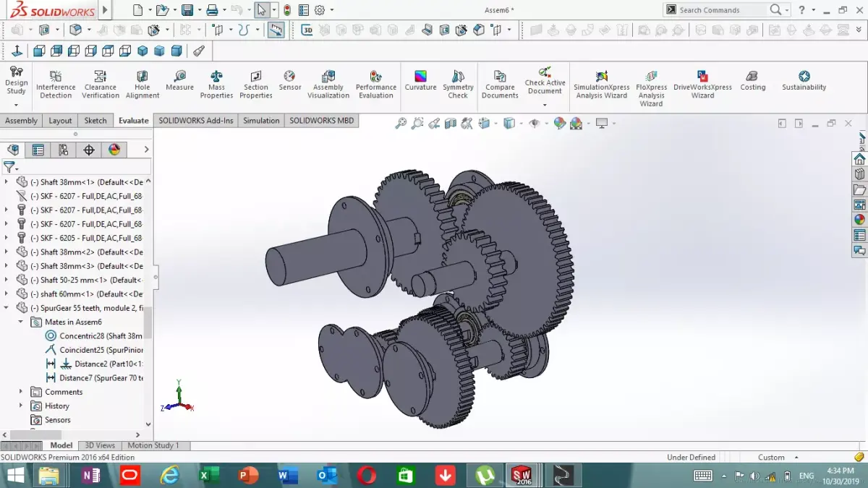Open Excel from the Windows taskbar

209,476
